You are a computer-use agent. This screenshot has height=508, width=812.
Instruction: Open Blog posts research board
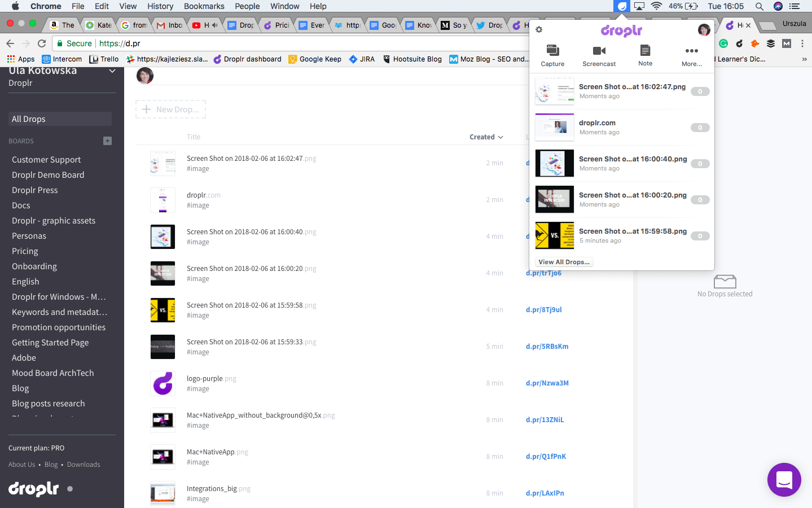(x=49, y=404)
